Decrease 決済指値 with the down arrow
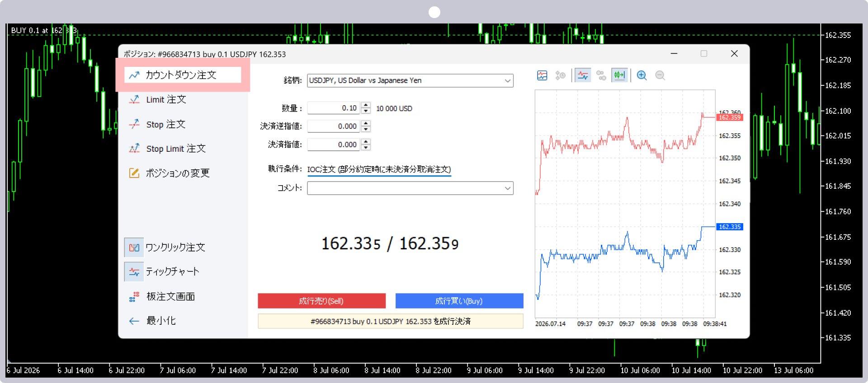The height and width of the screenshot is (383, 868). tap(366, 148)
